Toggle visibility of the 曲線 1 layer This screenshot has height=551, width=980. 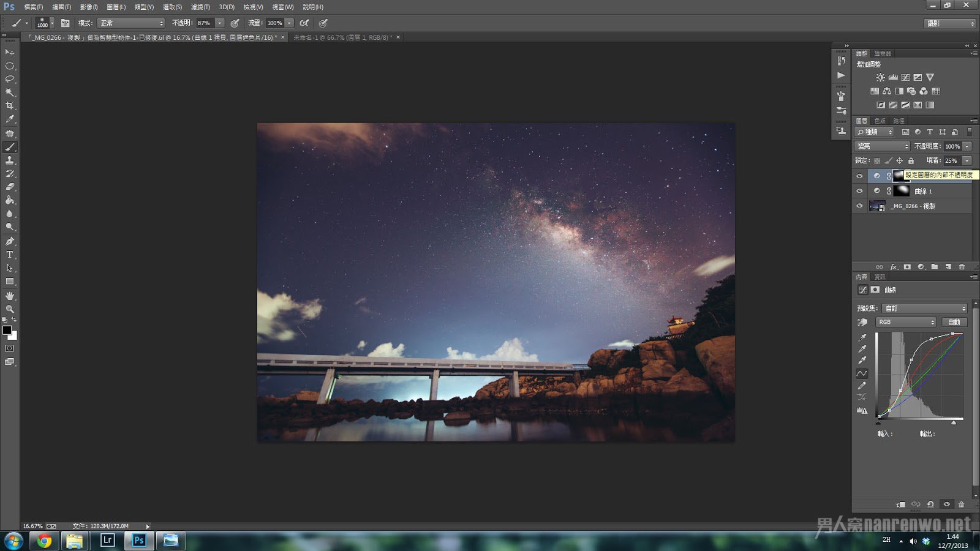(x=859, y=191)
